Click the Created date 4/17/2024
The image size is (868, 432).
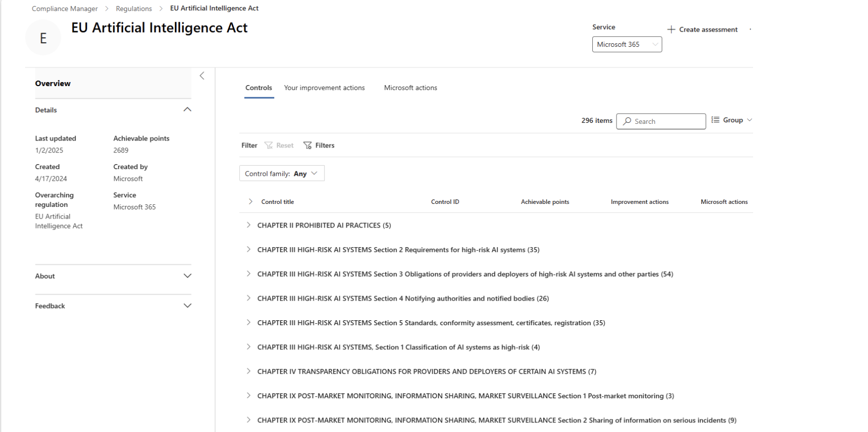pos(51,179)
